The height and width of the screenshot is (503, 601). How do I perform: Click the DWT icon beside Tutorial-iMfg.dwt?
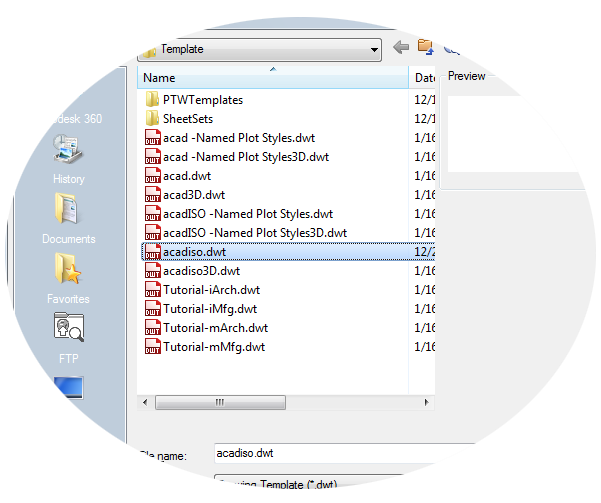coord(153,309)
